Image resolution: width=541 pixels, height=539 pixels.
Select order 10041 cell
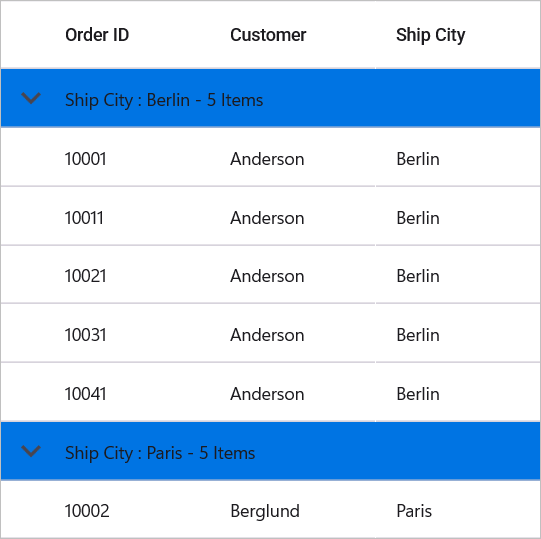[x=85, y=394]
